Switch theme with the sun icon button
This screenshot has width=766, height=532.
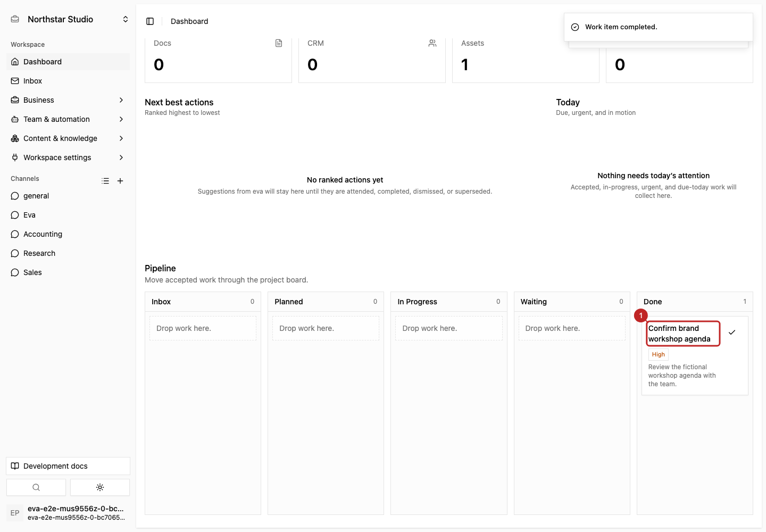(x=100, y=487)
